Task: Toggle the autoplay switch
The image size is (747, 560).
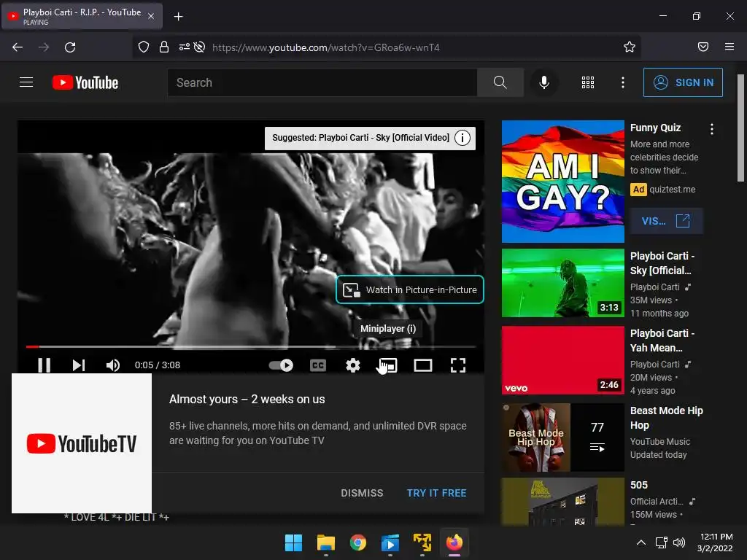Action: [x=281, y=365]
